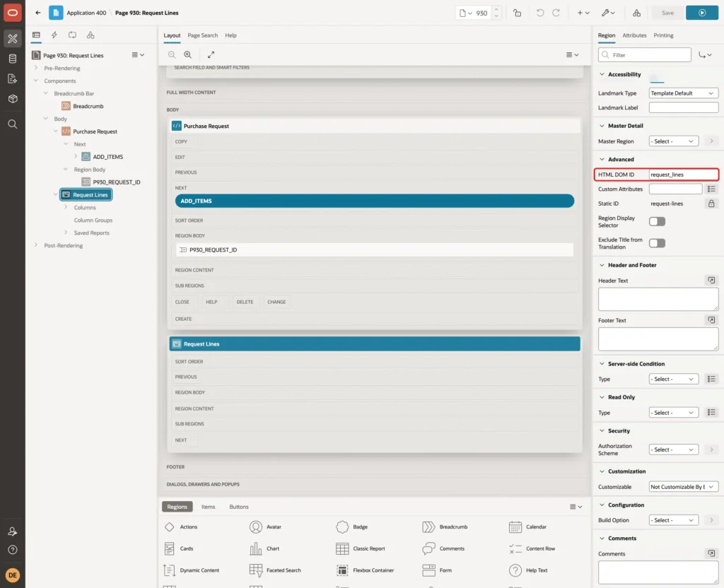Click the Run Page button
The height and width of the screenshot is (588, 724).
702,13
